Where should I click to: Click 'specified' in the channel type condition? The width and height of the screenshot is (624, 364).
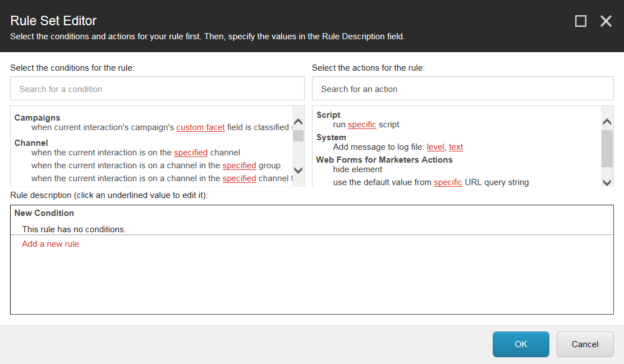(240, 178)
